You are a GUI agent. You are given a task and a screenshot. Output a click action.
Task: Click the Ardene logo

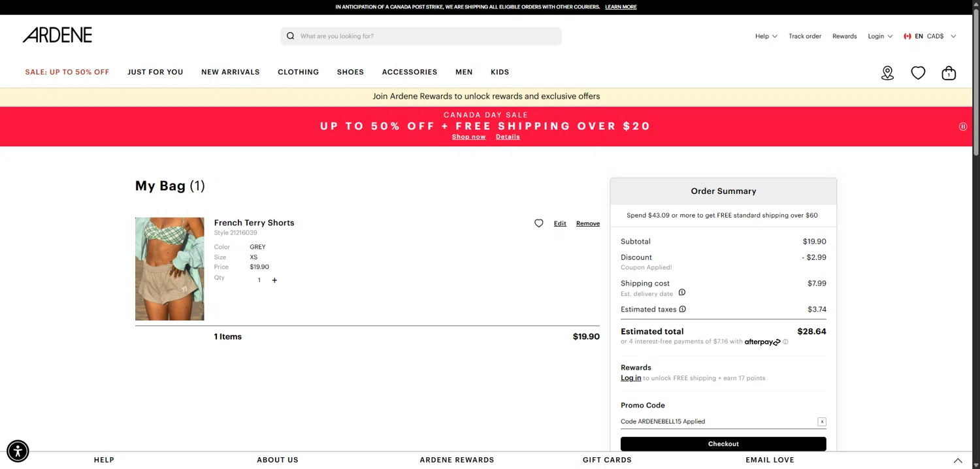pyautogui.click(x=57, y=35)
